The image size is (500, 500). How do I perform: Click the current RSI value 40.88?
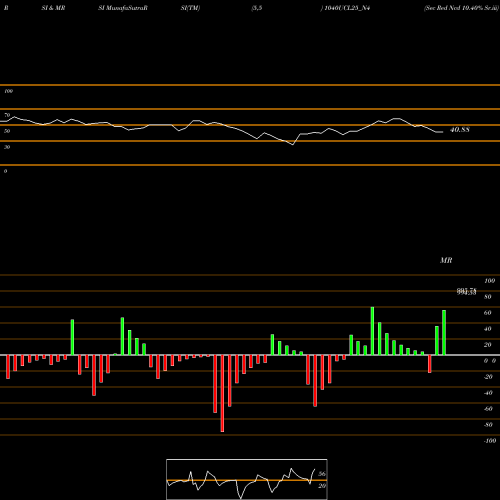(460, 130)
